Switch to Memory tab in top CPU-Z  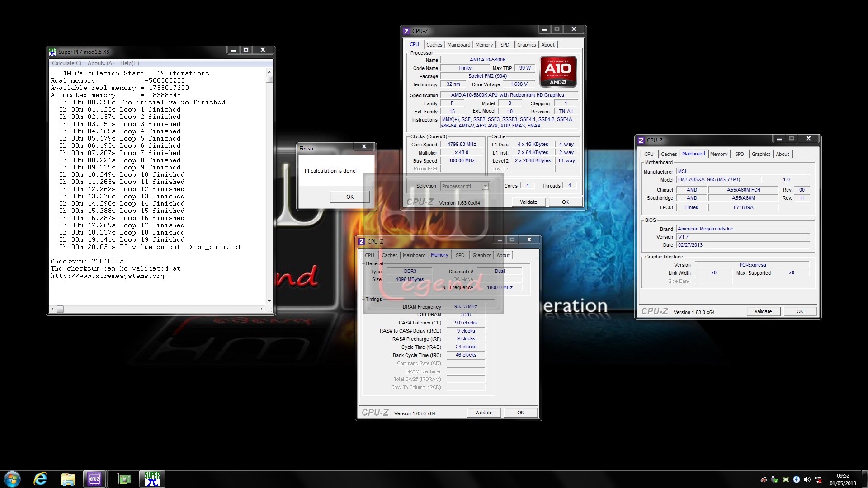[x=484, y=45]
